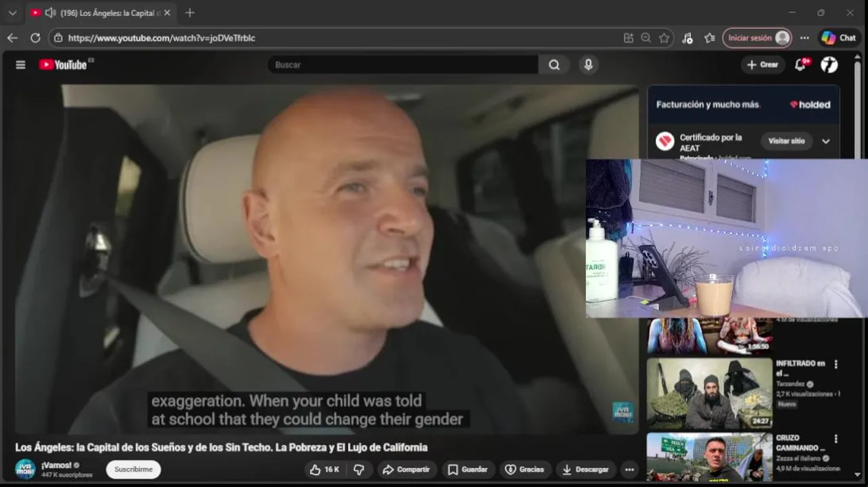The width and height of the screenshot is (868, 487).
Task: Click the ¡Vamos! watermark in the video
Action: point(623,412)
